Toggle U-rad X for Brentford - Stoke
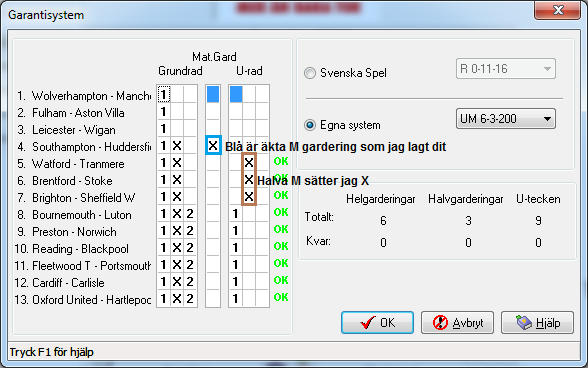Image resolution: width=588 pixels, height=368 pixels. click(x=249, y=180)
